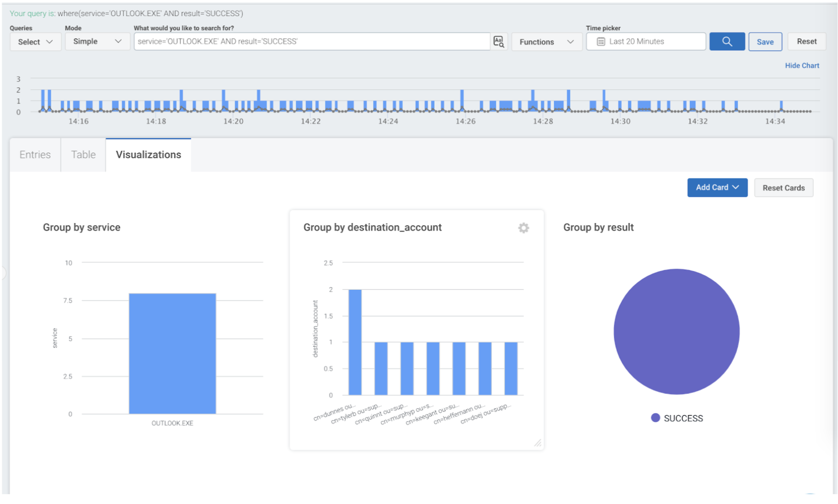This screenshot has height=504, width=838.
Task: Click the purple SUCCESS pie chart
Action: 676,332
